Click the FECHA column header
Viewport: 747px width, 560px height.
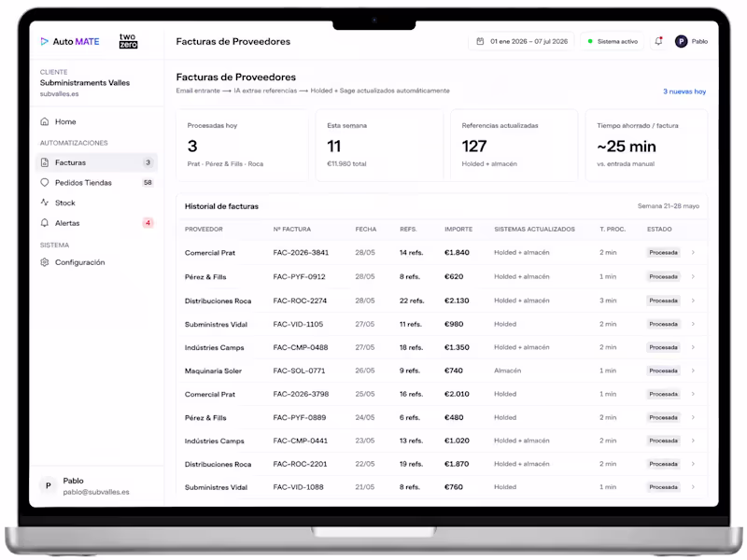click(x=365, y=229)
